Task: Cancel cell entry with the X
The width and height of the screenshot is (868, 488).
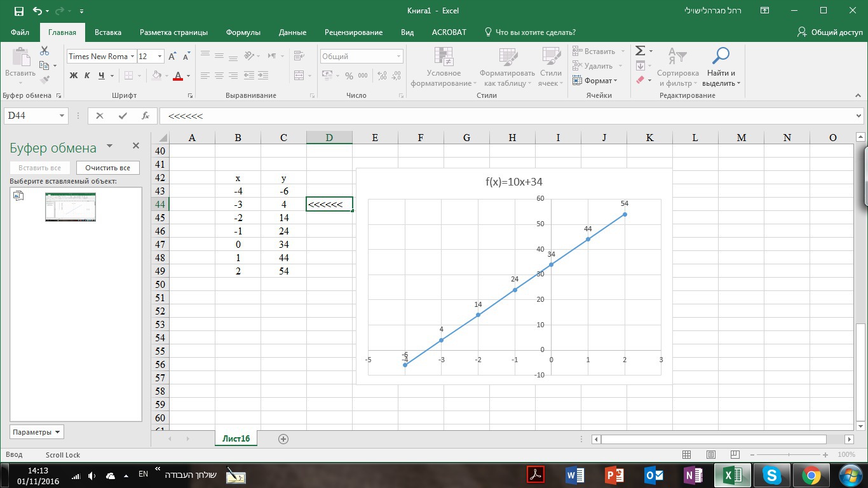Action: tap(99, 116)
